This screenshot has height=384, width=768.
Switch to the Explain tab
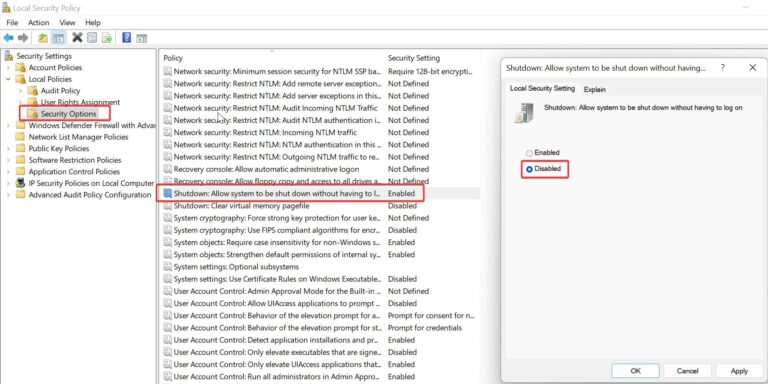pos(595,89)
